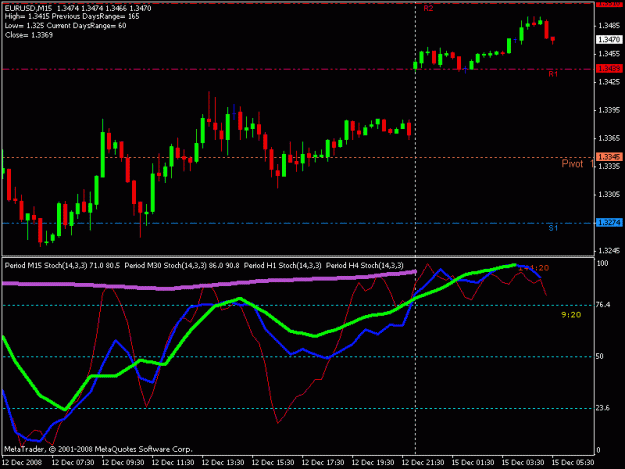Click the EURUSD,M15 chart title text
This screenshot has height=469, width=625.
(28, 8)
